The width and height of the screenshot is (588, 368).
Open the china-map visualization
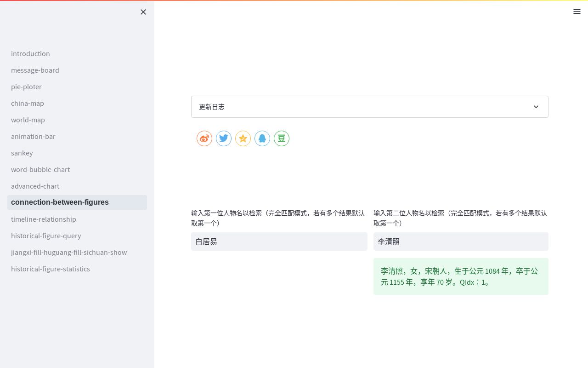pos(28,103)
